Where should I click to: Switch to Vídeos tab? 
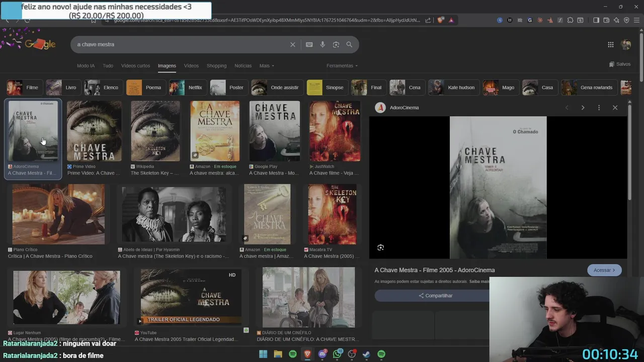click(191, 66)
